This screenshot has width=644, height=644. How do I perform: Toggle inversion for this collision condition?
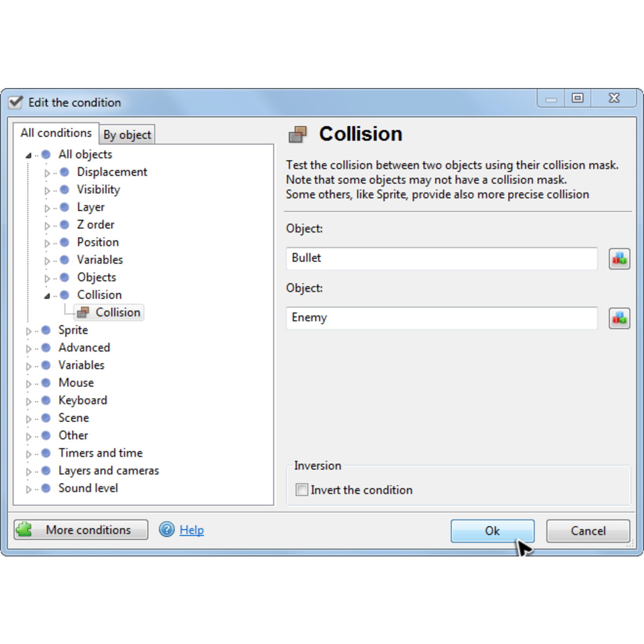(x=301, y=489)
